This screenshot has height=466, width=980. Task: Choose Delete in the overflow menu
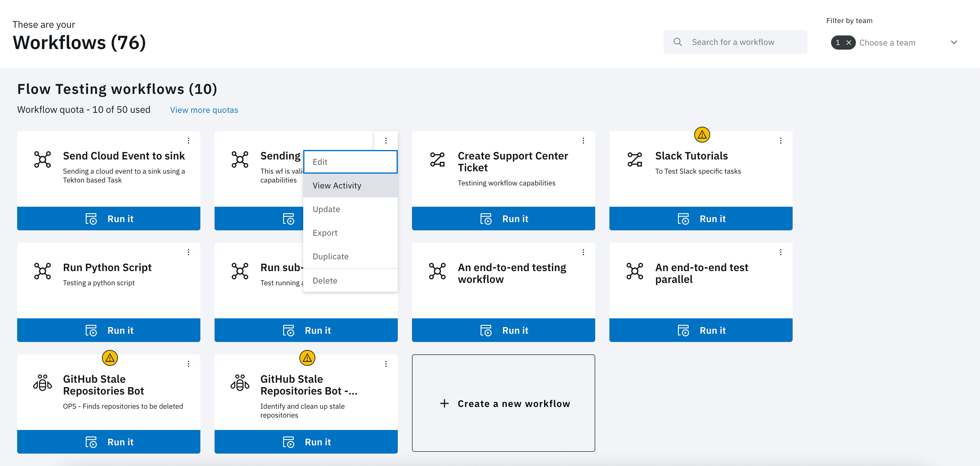pyautogui.click(x=351, y=281)
